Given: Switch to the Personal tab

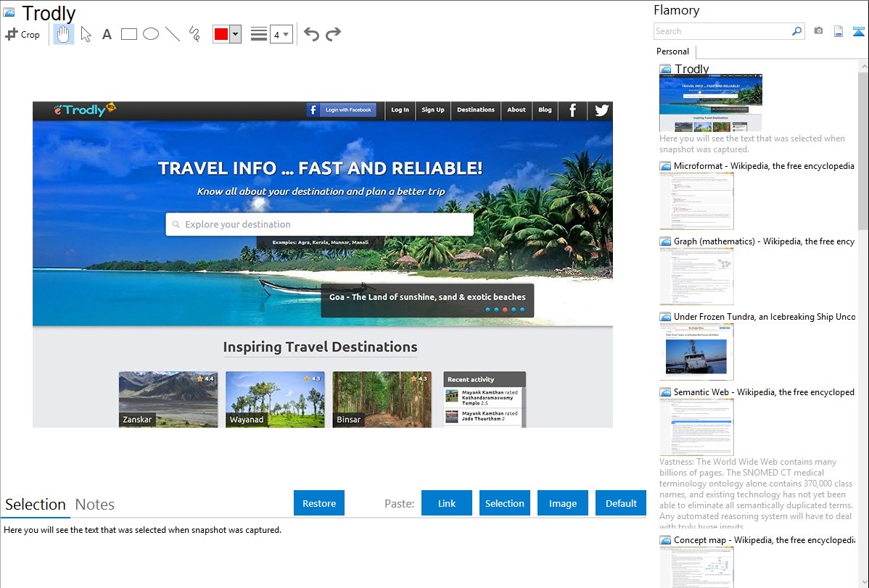Looking at the screenshot, I should (x=672, y=51).
